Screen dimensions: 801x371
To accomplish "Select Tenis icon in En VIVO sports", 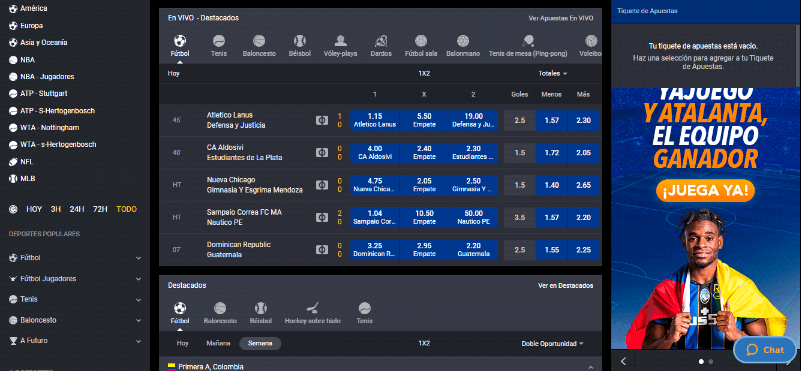I will tap(219, 41).
